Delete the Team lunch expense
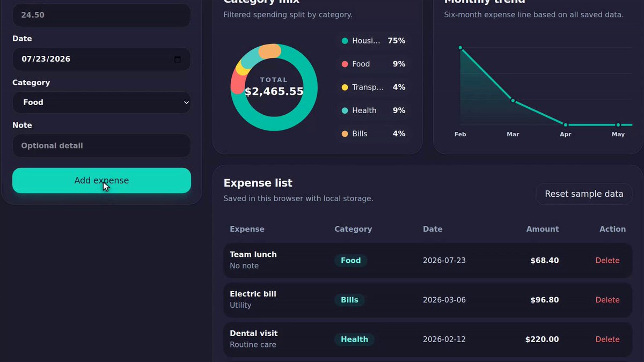Image resolution: width=644 pixels, height=362 pixels. pyautogui.click(x=608, y=261)
